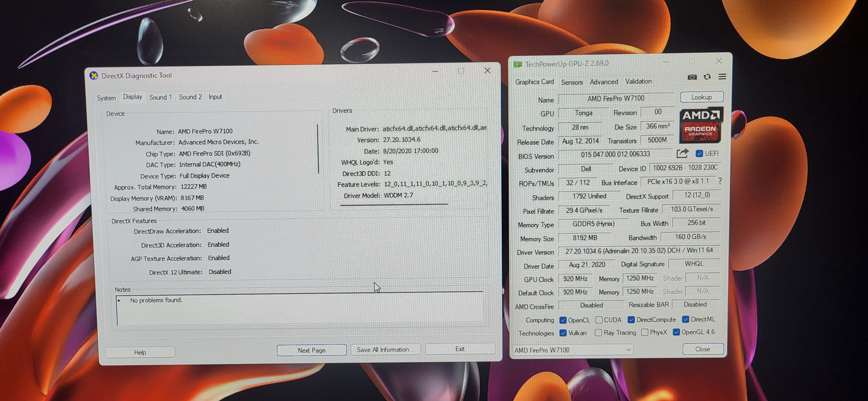
Task: Toggle the Vulkan checkbox
Action: [x=563, y=333]
